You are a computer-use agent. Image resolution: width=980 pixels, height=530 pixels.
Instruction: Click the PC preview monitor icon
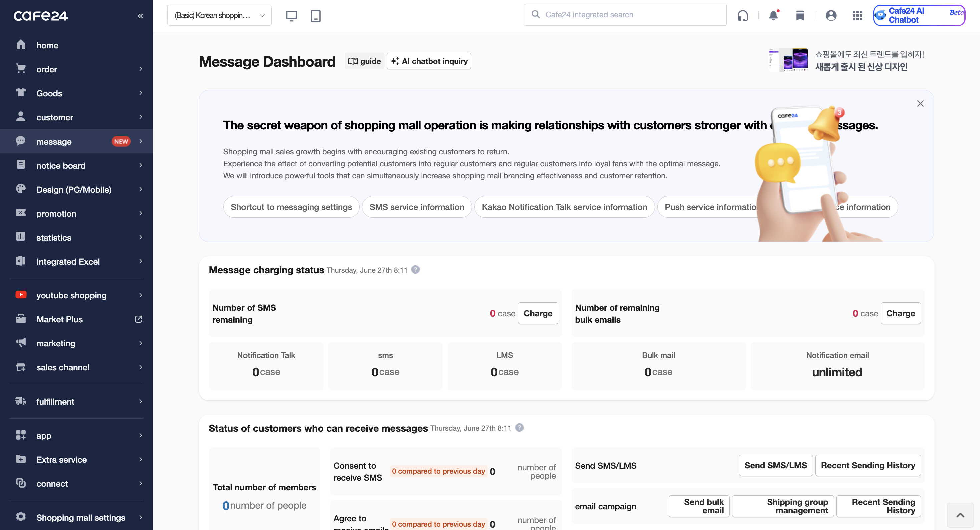click(x=291, y=16)
